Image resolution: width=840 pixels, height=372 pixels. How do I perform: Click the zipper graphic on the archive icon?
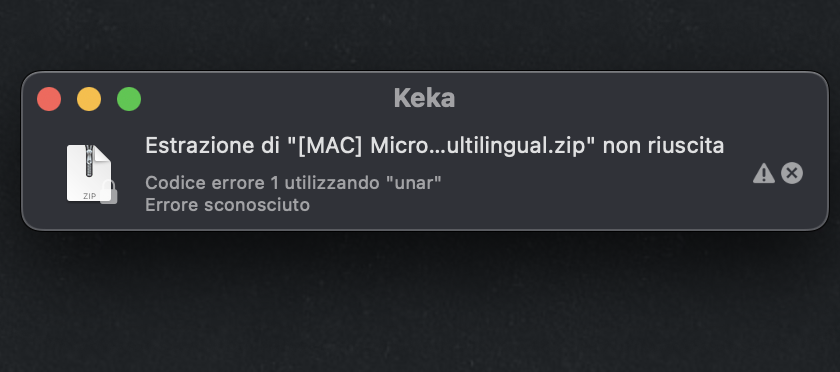[x=89, y=161]
